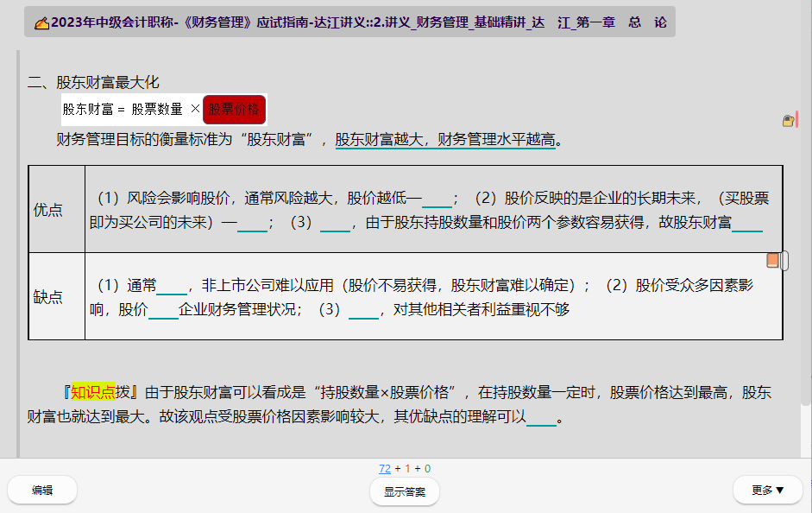The height and width of the screenshot is (513, 812).
Task: Click the blank after 股价越低—
Action: click(x=437, y=199)
